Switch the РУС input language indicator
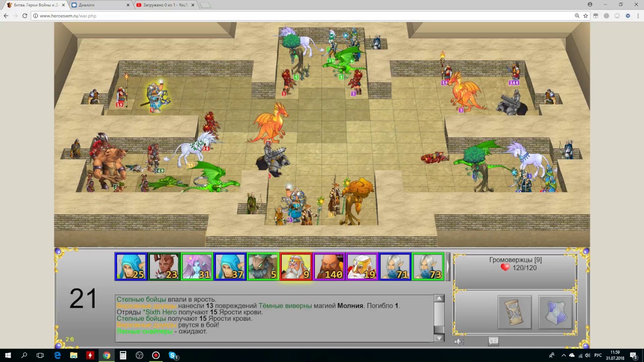The width and height of the screenshot is (644, 362). coord(598,355)
